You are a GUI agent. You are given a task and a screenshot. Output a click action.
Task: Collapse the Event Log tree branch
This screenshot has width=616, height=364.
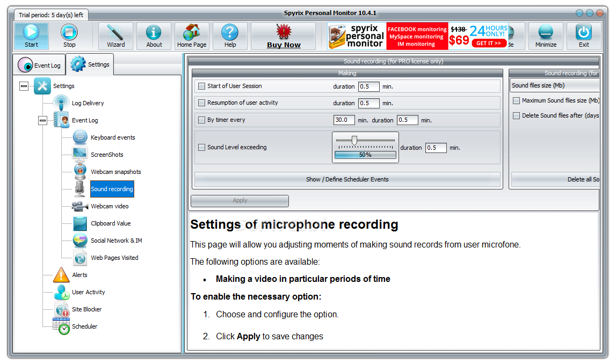[43, 120]
